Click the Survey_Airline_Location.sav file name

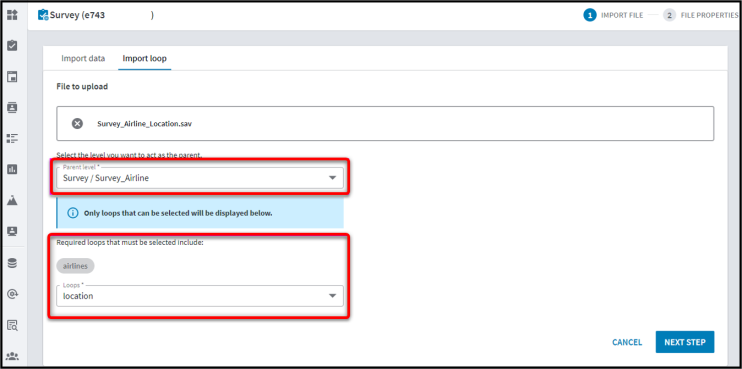click(x=145, y=124)
